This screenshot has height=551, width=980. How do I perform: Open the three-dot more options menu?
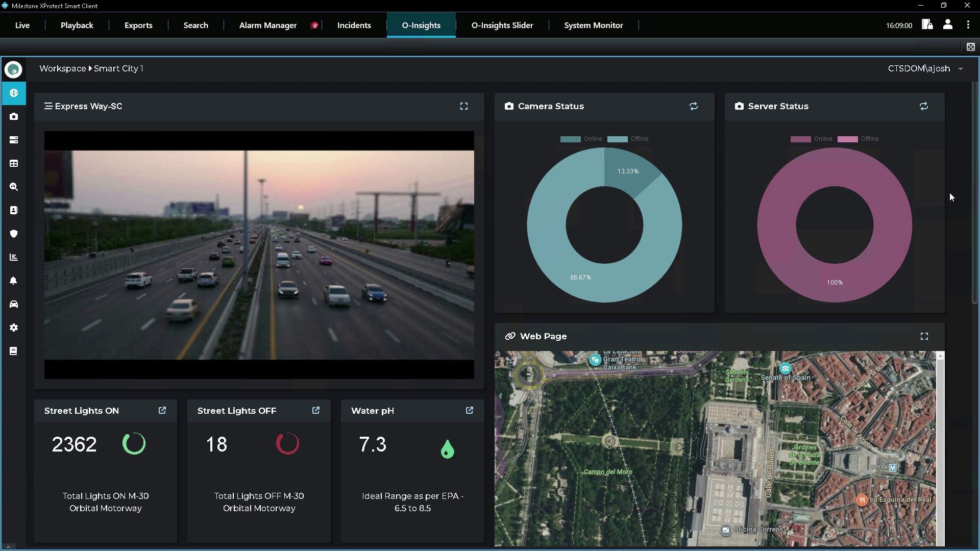[968, 24]
